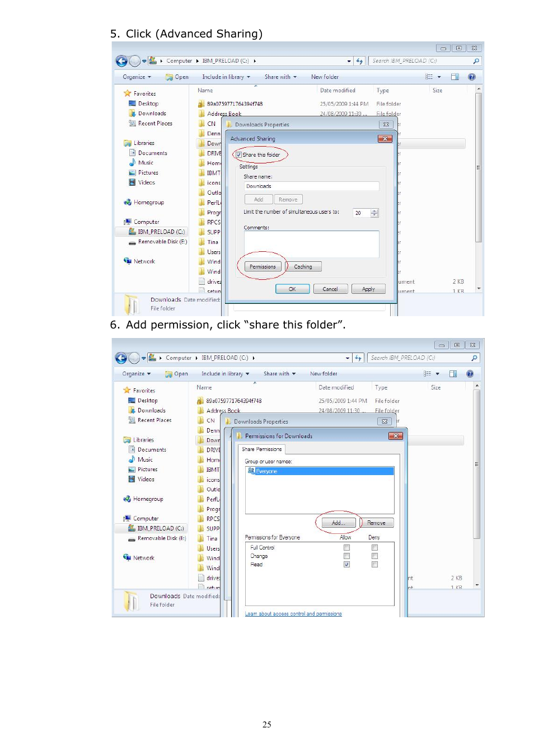
Task: Open Learn about access control and permissions link
Action: point(293,614)
